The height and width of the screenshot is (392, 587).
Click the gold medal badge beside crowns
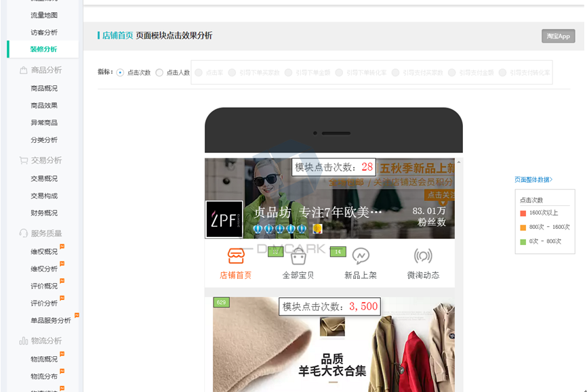tap(317, 228)
